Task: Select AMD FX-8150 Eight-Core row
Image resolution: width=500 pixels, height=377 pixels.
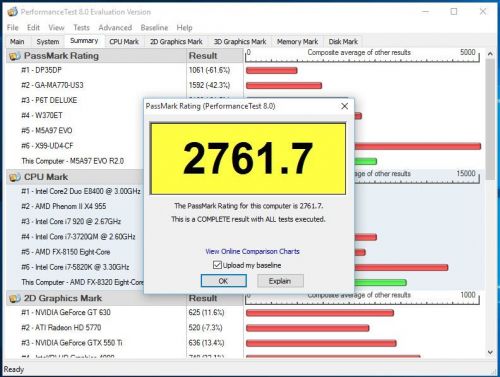Action: [66, 252]
